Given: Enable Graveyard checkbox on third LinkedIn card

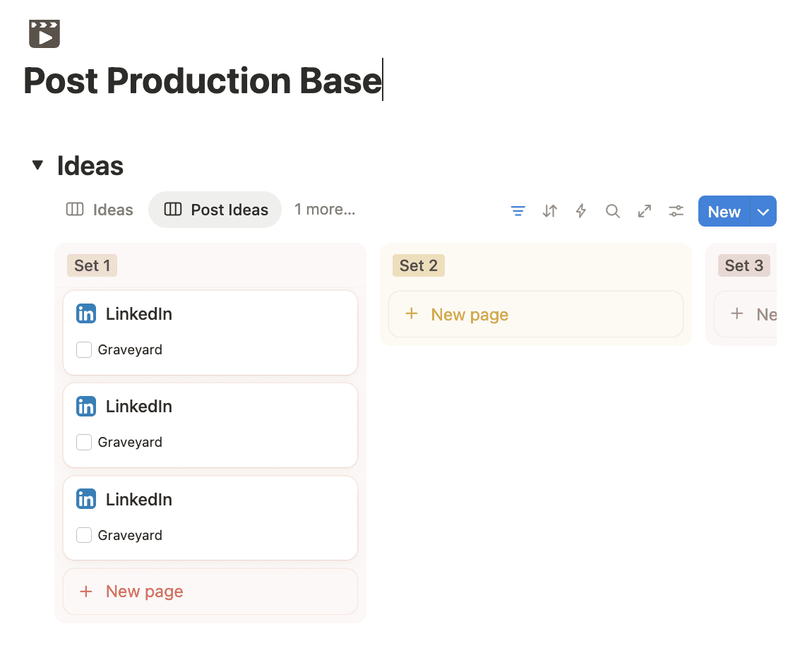Looking at the screenshot, I should click(x=84, y=536).
